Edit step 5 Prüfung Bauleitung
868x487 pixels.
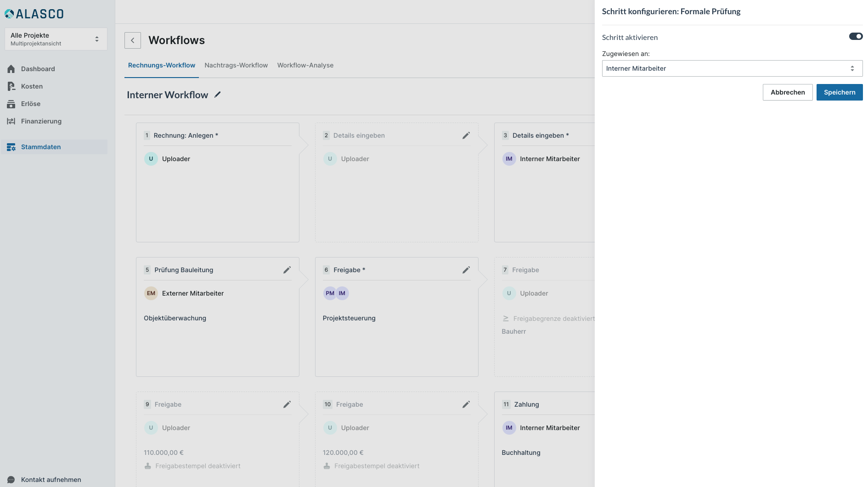click(x=287, y=270)
